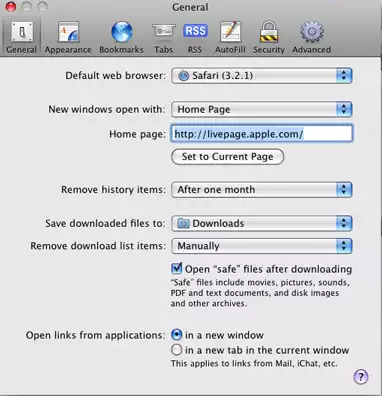
Task: Open the Tabs preferences icon
Action: (164, 32)
